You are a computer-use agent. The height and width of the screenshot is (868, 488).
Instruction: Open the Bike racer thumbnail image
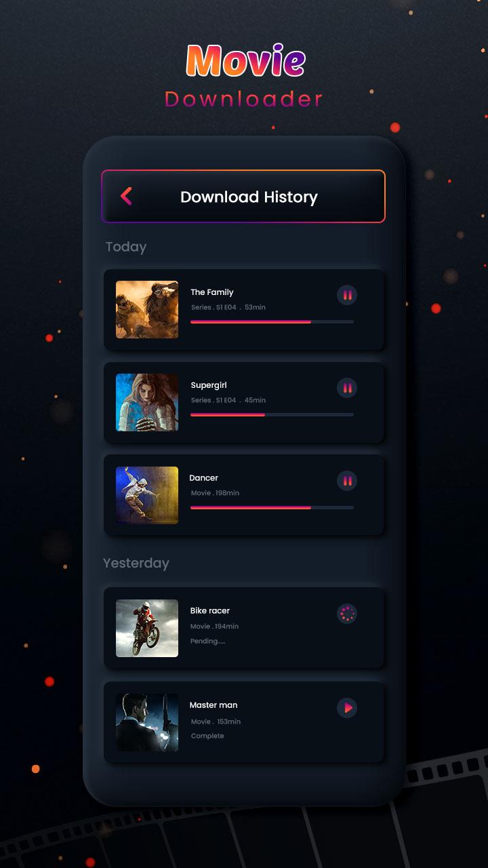(x=147, y=628)
